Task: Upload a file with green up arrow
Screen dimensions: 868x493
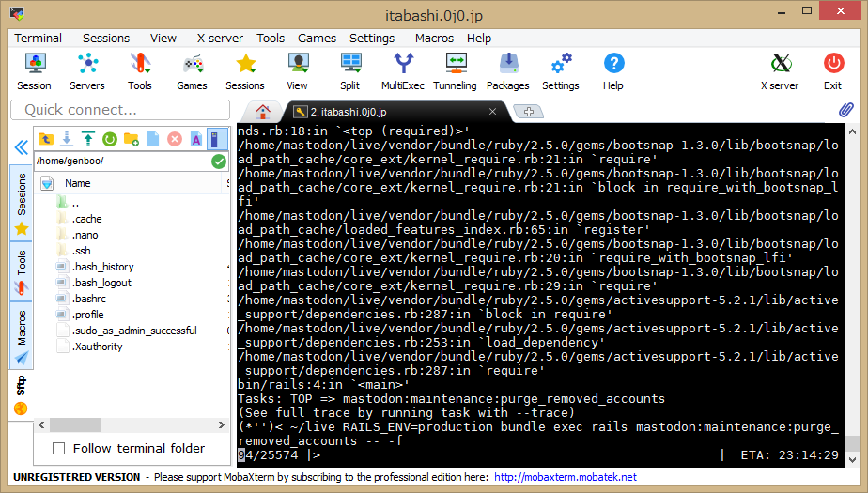Action: (x=88, y=139)
